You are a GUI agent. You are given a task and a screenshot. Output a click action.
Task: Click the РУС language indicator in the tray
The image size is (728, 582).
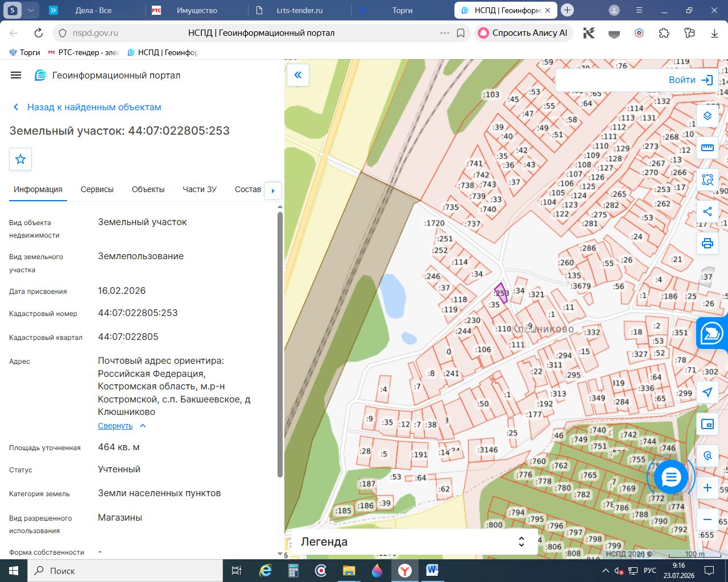[x=650, y=571]
